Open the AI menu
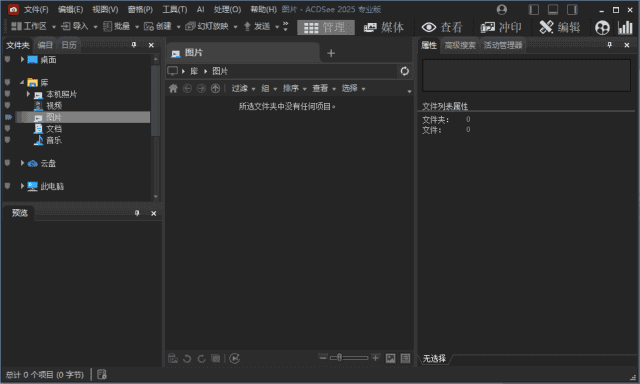This screenshot has width=640, height=384. click(200, 9)
